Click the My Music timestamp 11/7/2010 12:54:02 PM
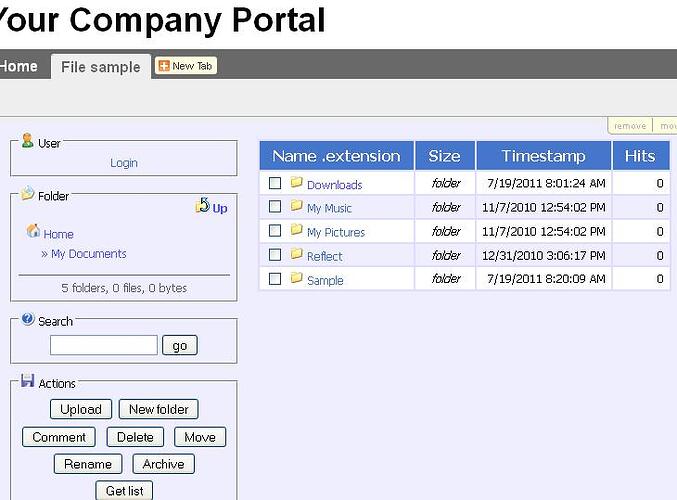 tap(544, 207)
